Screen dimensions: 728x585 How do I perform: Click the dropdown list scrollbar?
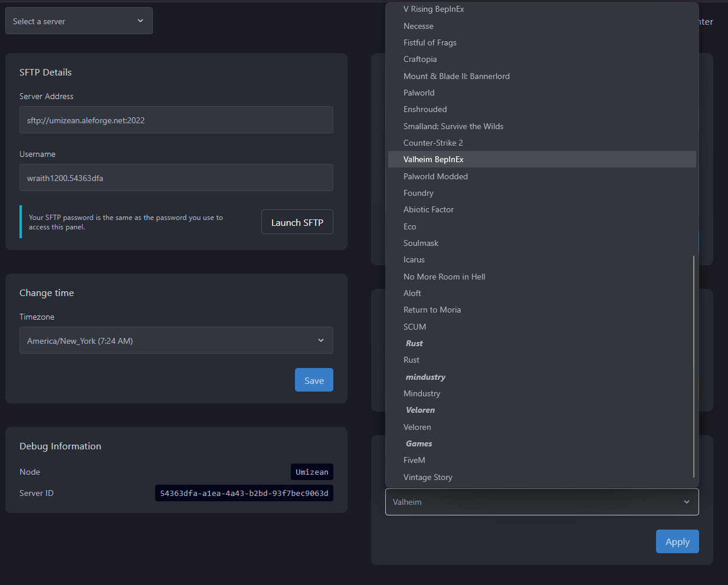[694, 366]
